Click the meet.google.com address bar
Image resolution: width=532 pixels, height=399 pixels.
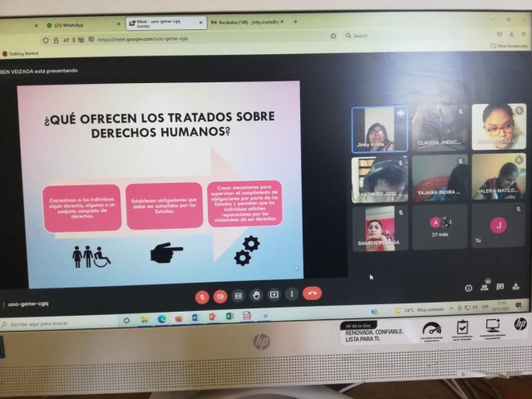(x=190, y=38)
